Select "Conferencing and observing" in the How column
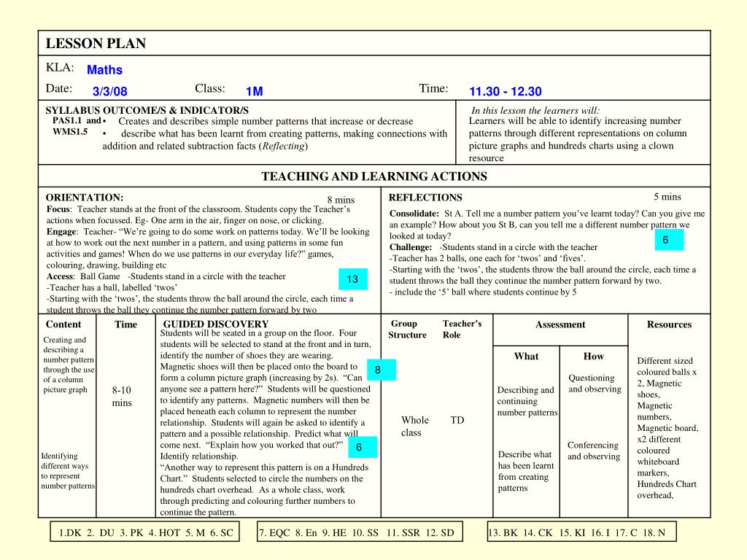Screen dimensions: 747x560 594,451
